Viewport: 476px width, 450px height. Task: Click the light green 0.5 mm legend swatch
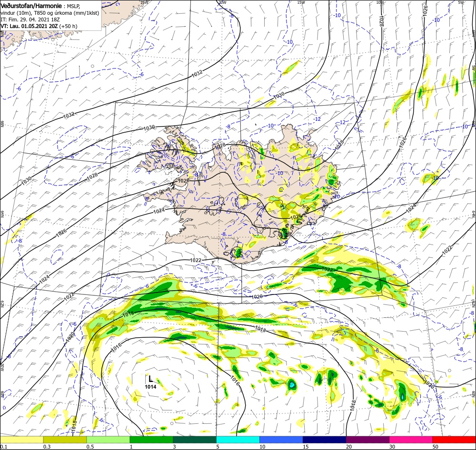pos(108,440)
